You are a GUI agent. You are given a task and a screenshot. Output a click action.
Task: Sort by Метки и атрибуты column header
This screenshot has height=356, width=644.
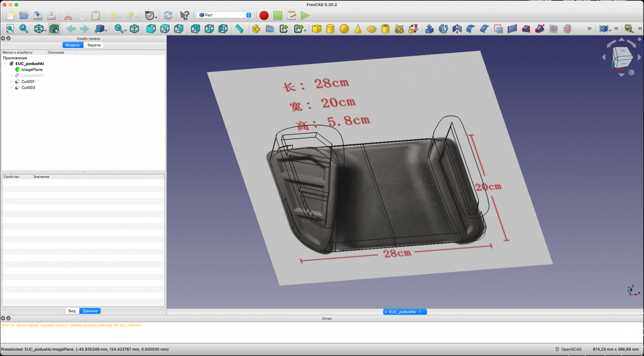tap(24, 52)
